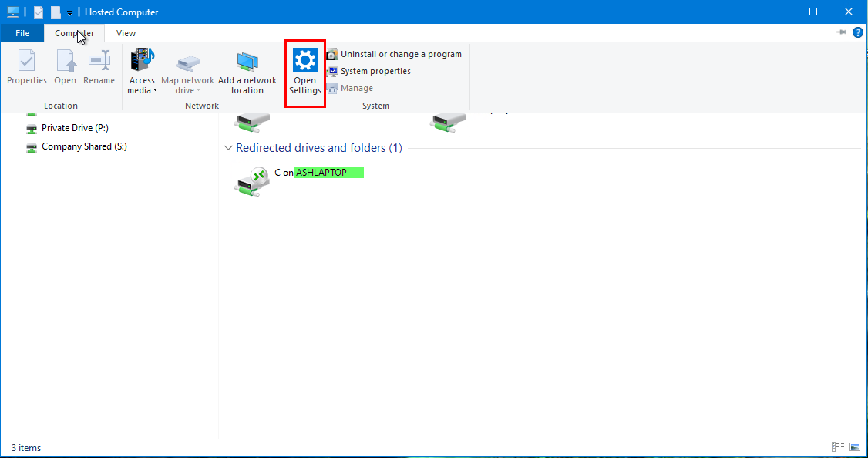Viewport: 868px width, 458px height.
Task: Click the Open button in Location group
Action: click(x=66, y=68)
